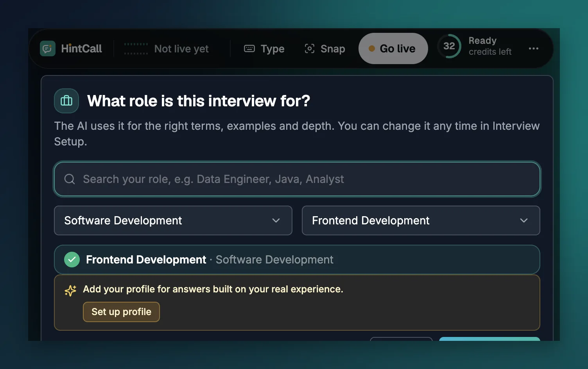Click the green checkmark for Frontend Development
This screenshot has width=588, height=369.
72,260
